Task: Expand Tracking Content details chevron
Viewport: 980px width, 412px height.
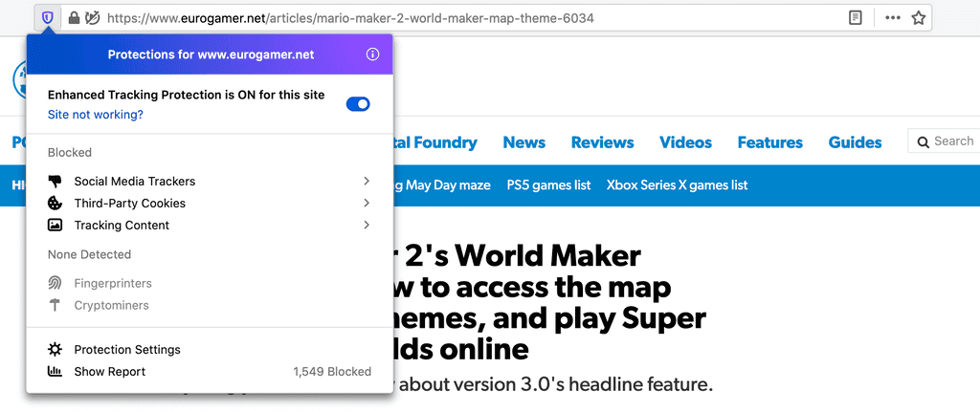Action: click(x=367, y=225)
